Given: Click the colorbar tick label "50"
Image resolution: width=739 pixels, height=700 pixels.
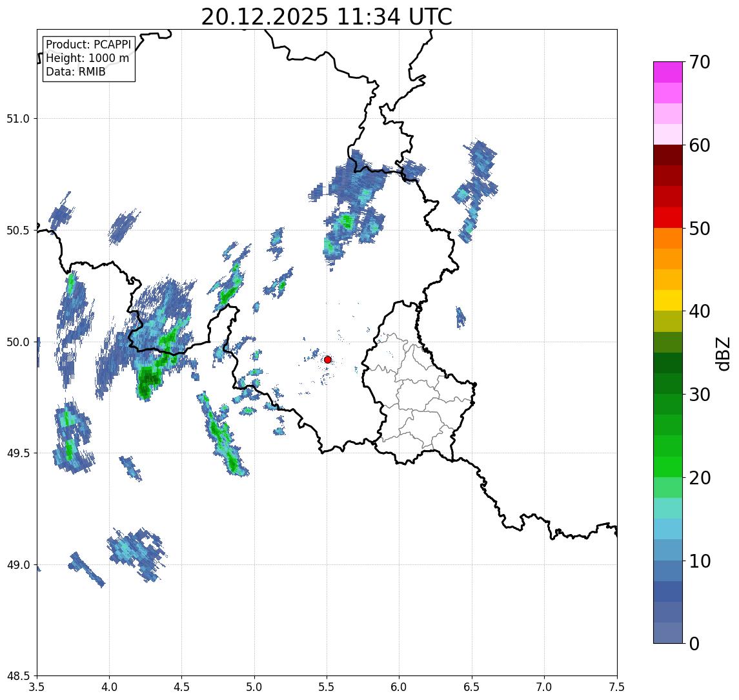Looking at the screenshot, I should click(x=700, y=229).
